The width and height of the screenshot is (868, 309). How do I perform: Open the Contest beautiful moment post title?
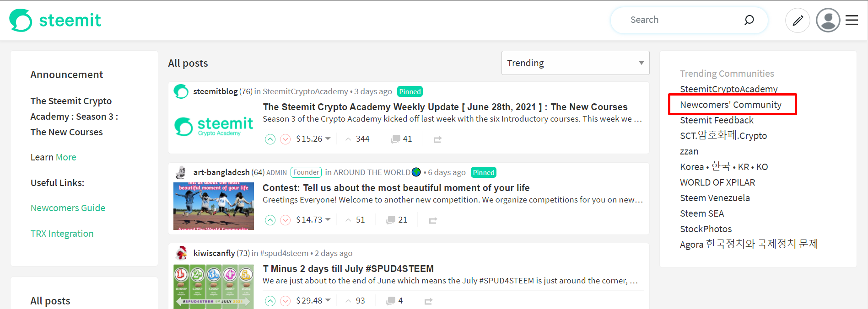pos(396,188)
